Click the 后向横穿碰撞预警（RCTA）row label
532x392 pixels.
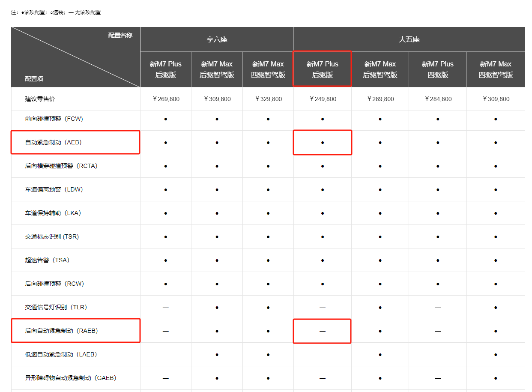tap(61, 166)
